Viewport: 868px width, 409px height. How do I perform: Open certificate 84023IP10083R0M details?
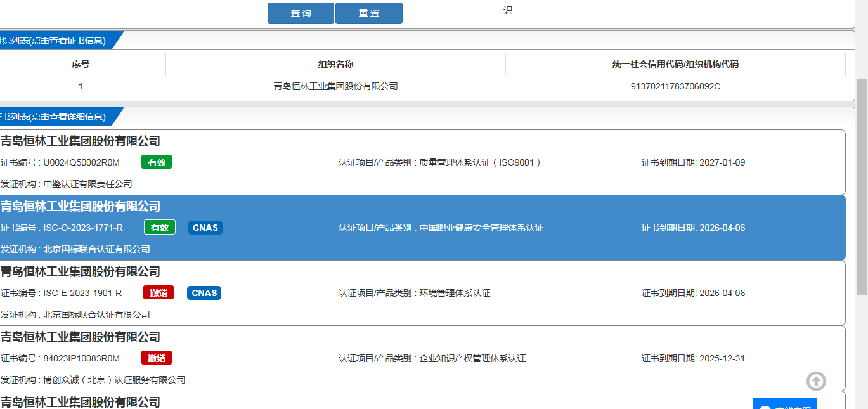tap(422, 358)
